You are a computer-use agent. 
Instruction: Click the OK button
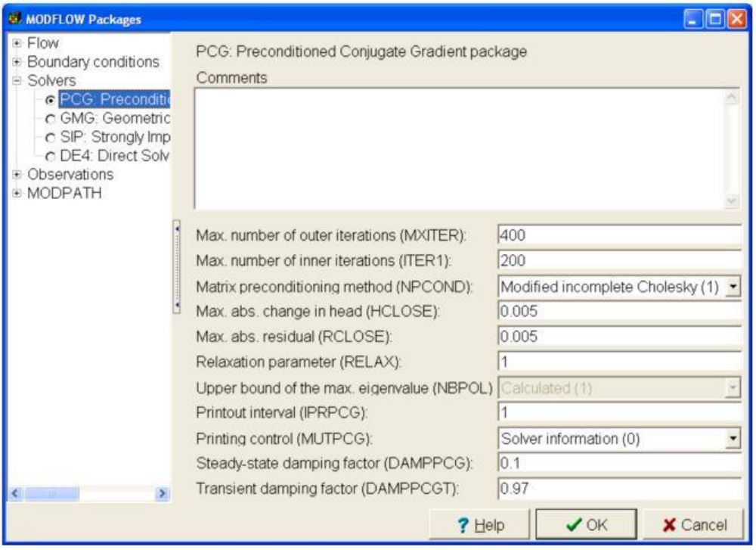coord(587,524)
